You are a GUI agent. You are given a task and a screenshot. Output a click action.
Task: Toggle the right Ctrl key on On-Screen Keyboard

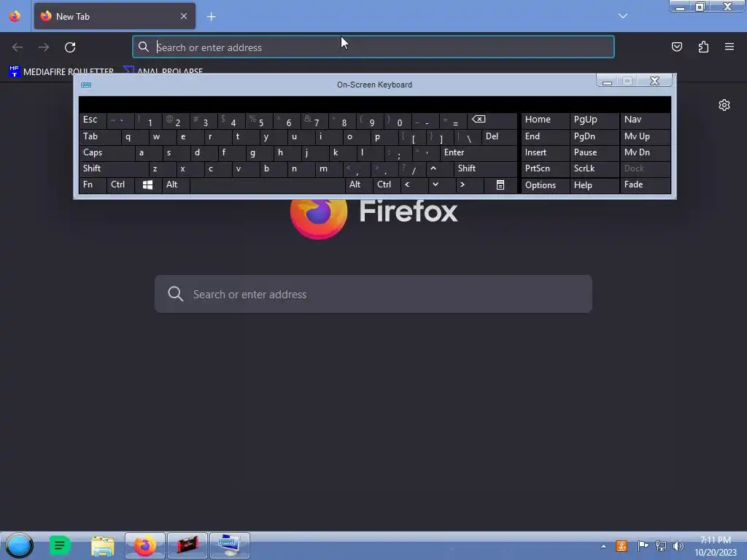click(387, 184)
